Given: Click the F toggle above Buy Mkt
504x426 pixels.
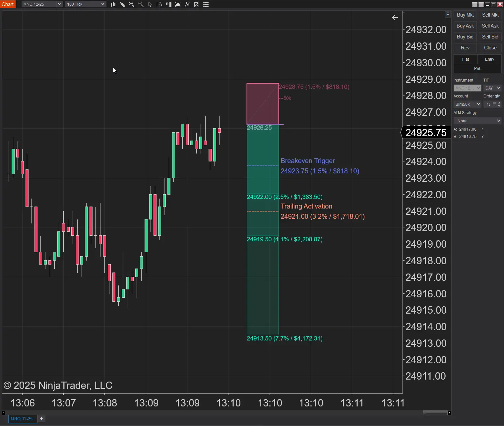Looking at the screenshot, I should pyautogui.click(x=447, y=14).
